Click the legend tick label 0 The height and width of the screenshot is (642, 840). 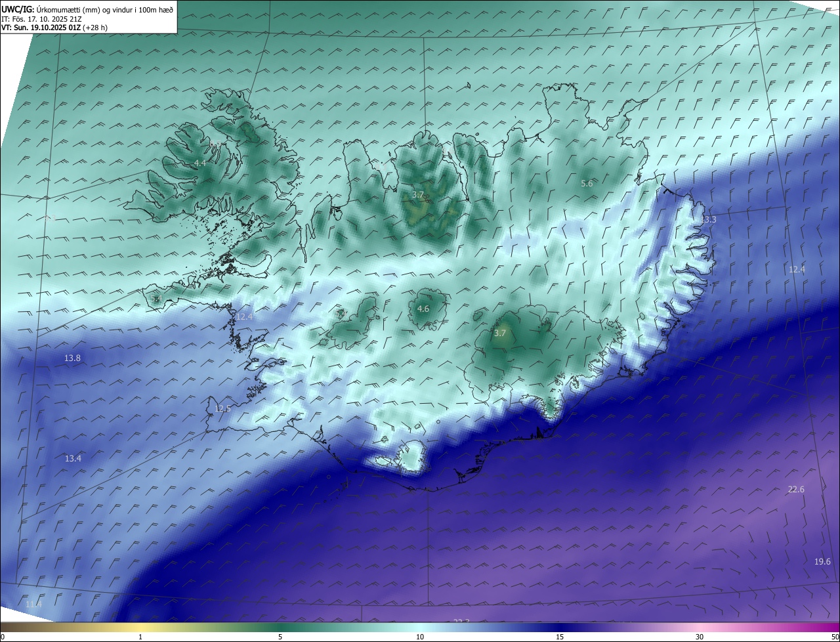(x=3, y=637)
